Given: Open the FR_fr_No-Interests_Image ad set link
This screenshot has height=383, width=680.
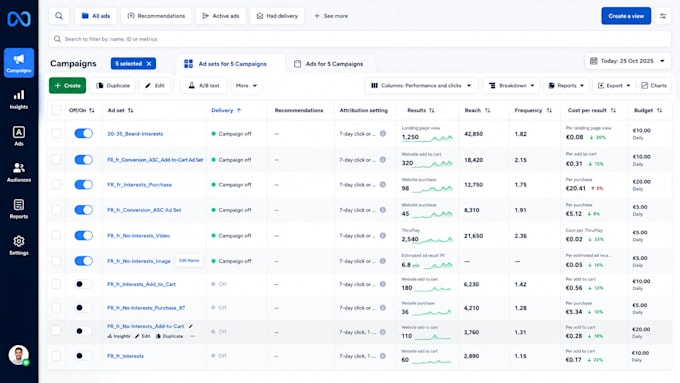Looking at the screenshot, I should click(139, 261).
